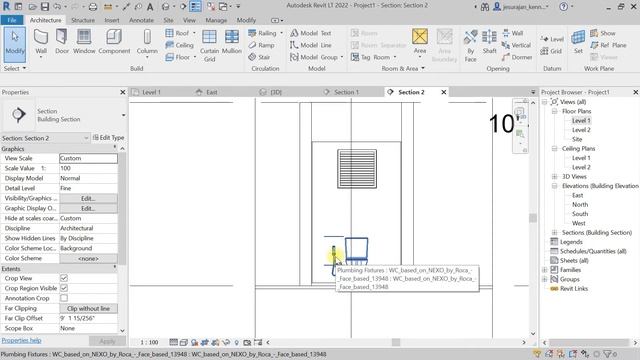Select the Stair tool
Viewport: 640px width, 360px height.
[x=259, y=57]
